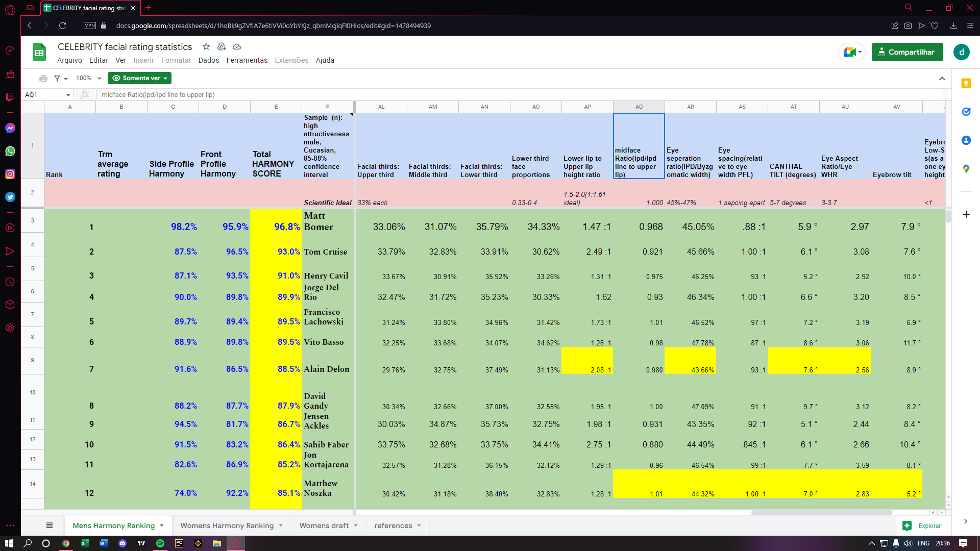Hide the side panel using arrow
The width and height of the screenshot is (980, 551).
point(965,521)
